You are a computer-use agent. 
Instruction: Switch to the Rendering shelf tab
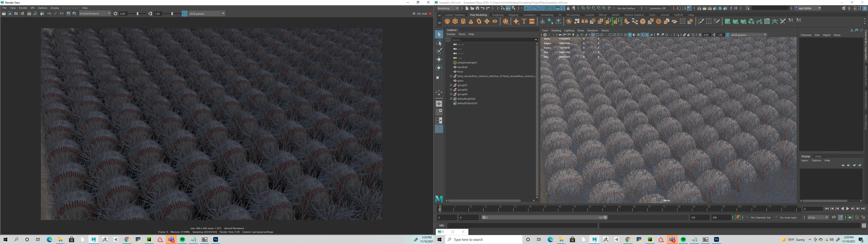547,15
